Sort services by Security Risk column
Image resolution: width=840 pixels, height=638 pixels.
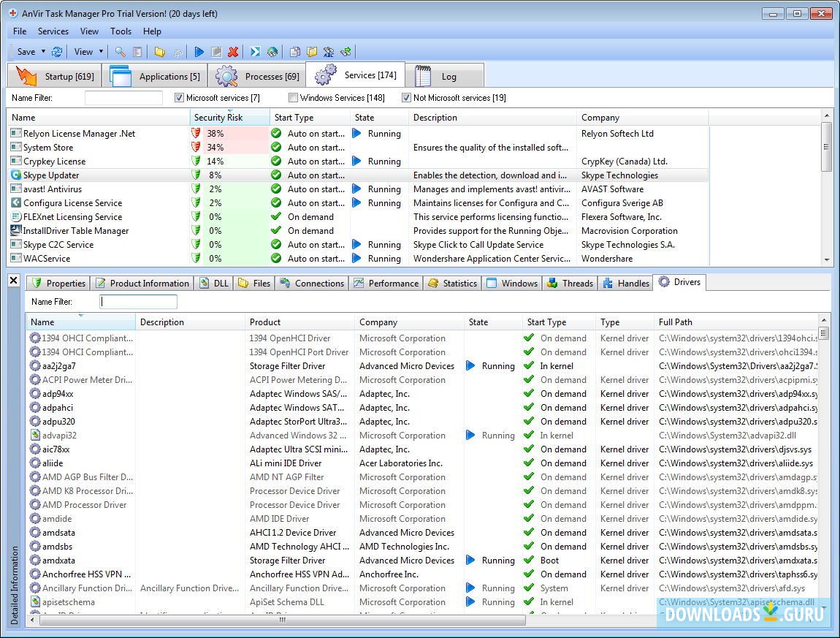coord(218,118)
